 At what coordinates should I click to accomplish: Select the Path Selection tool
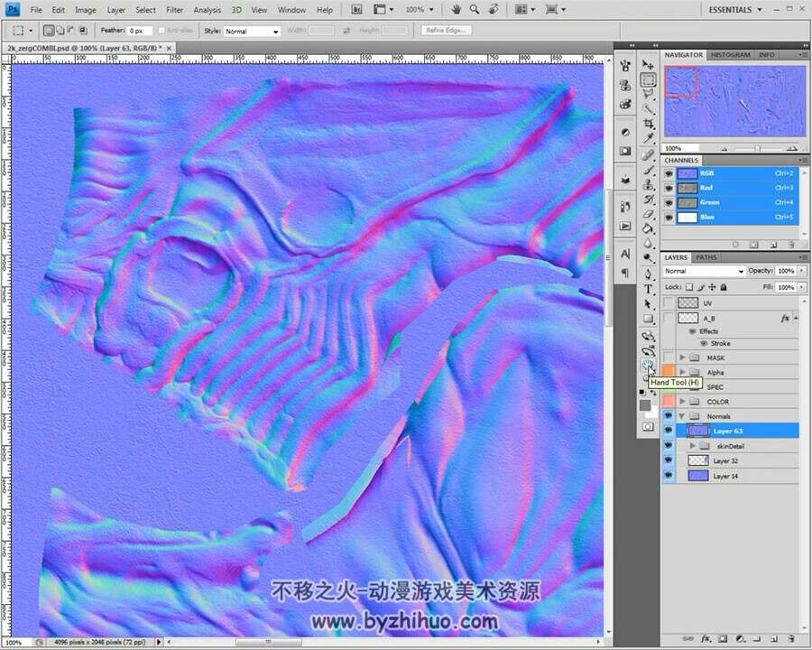click(648, 303)
